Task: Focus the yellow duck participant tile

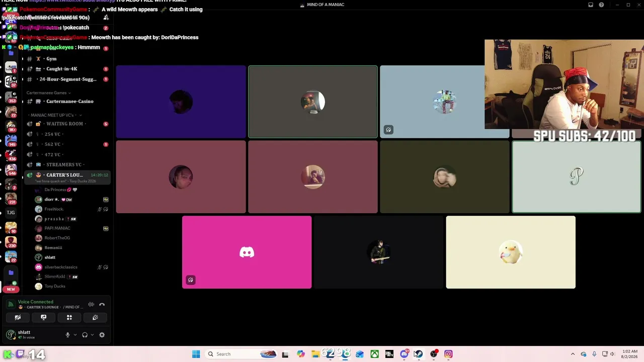Action: [x=511, y=252]
